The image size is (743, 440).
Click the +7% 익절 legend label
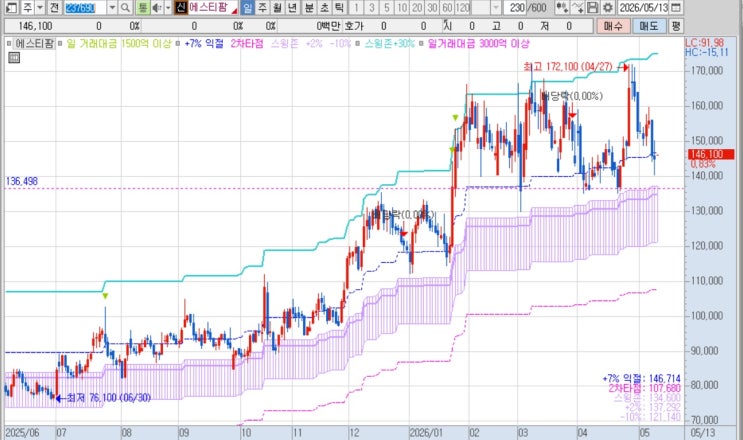(203, 44)
